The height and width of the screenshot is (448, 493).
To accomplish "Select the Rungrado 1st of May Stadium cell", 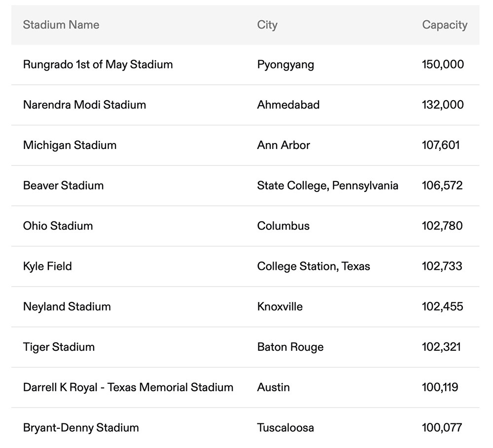I will tap(98, 65).
